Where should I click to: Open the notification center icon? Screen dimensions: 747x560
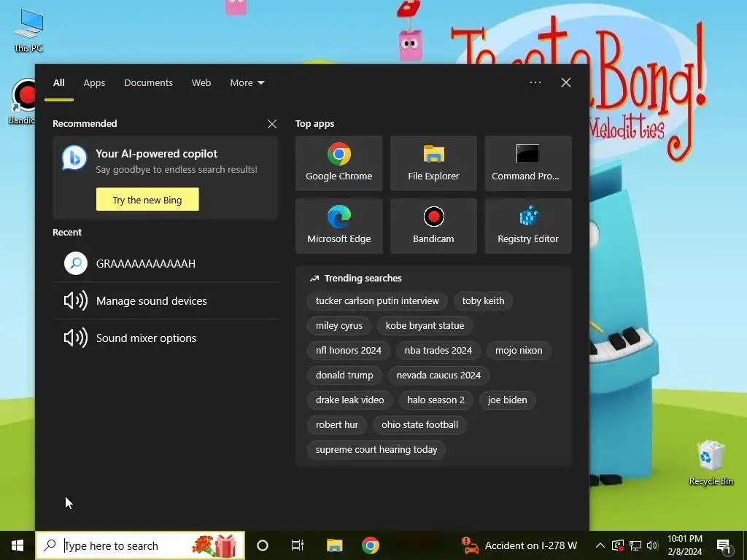pyautogui.click(x=724, y=545)
